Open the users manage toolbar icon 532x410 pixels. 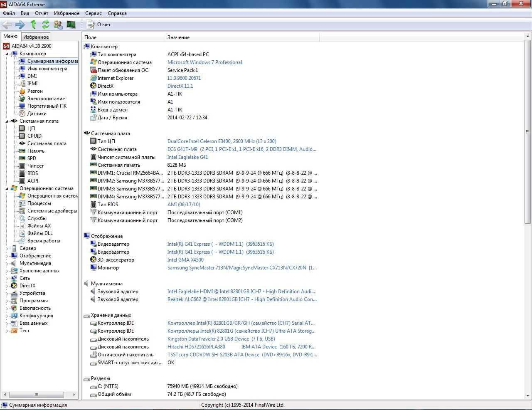point(58,25)
